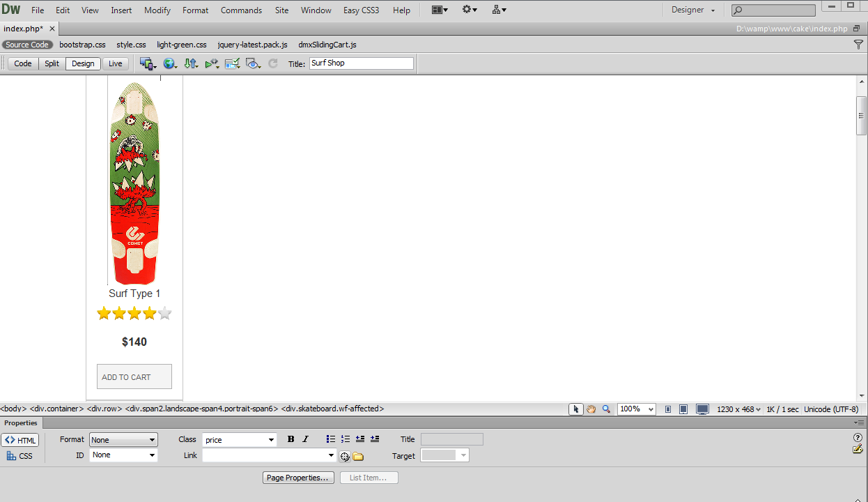Open the Properties panel options menu

click(860, 423)
